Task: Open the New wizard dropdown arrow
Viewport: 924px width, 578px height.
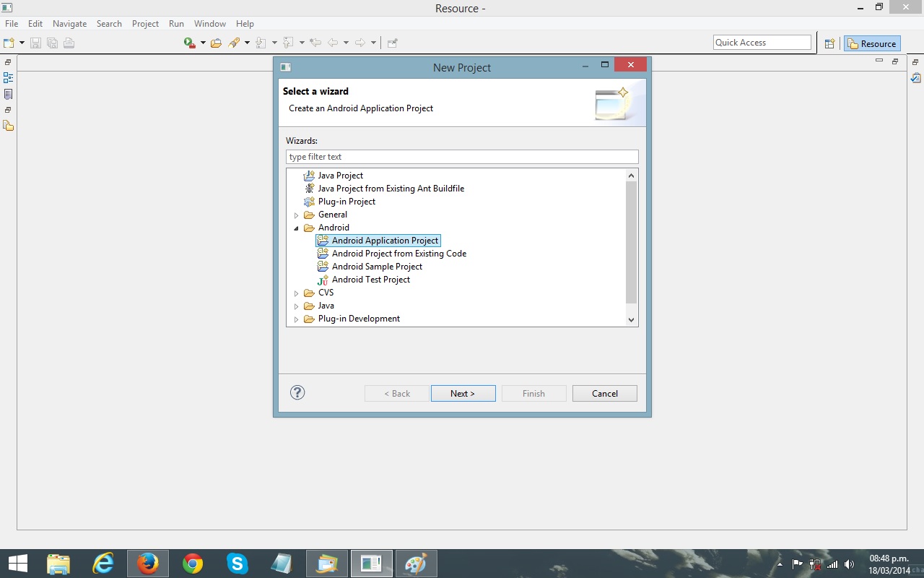Action: click(22, 43)
